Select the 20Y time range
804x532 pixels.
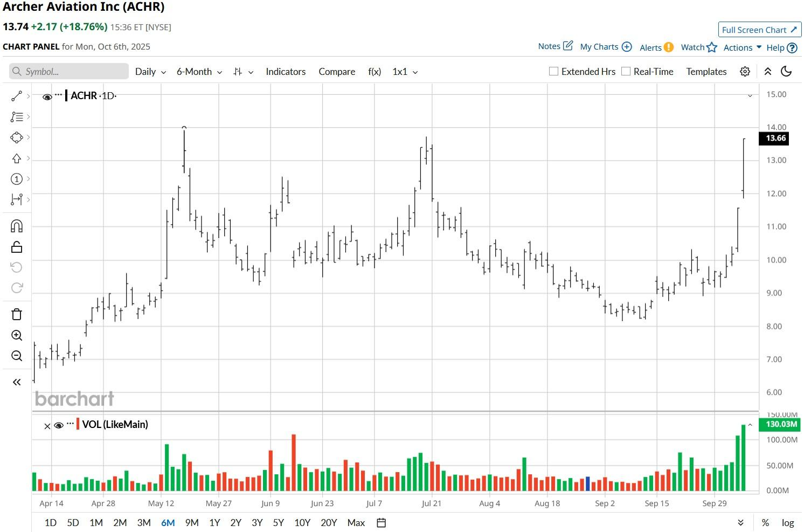click(329, 523)
